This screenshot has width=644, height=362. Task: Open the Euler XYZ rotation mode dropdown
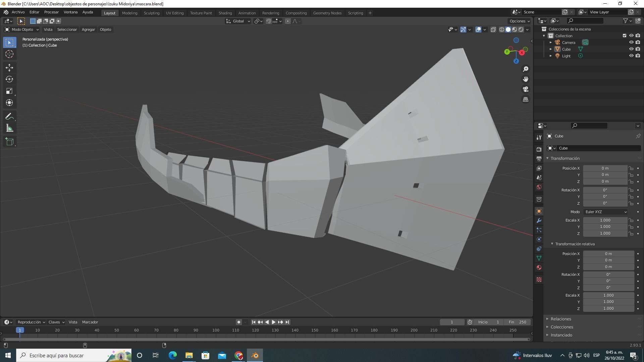coord(605,212)
